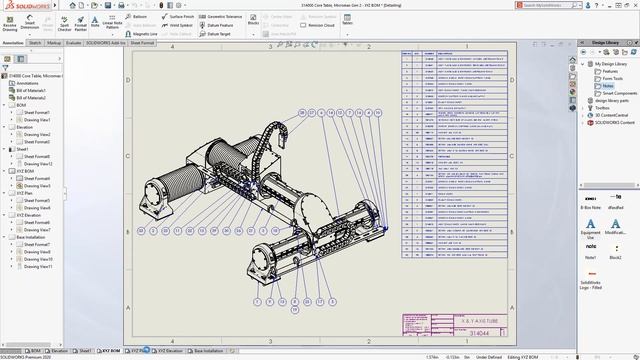Click the user account icon in the title bar
Screen dimensions: 640x360
click(588, 5)
